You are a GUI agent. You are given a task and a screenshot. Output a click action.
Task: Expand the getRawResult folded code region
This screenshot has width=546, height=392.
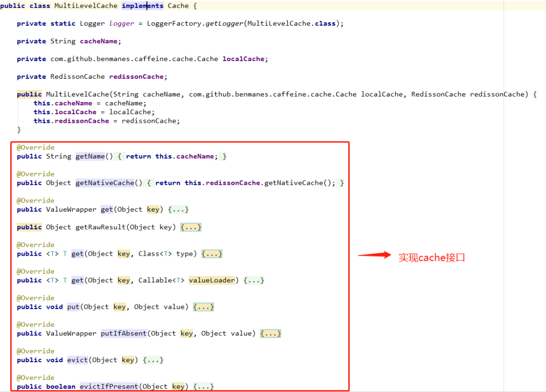[x=191, y=227]
